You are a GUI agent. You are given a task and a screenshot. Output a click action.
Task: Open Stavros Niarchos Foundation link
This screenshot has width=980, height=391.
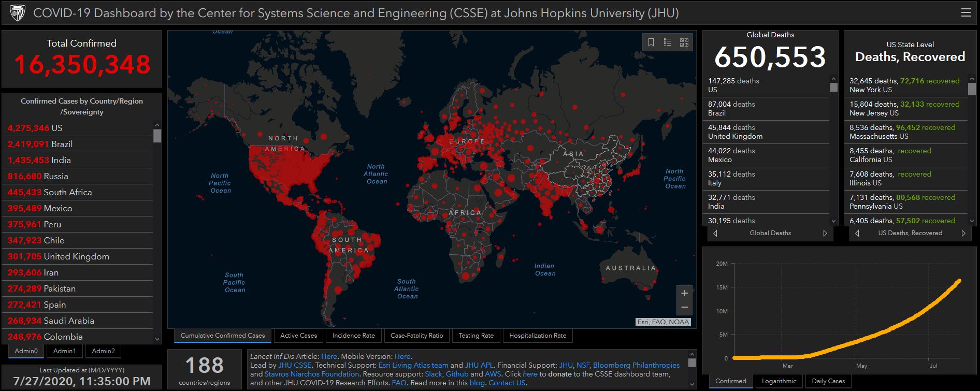click(312, 374)
